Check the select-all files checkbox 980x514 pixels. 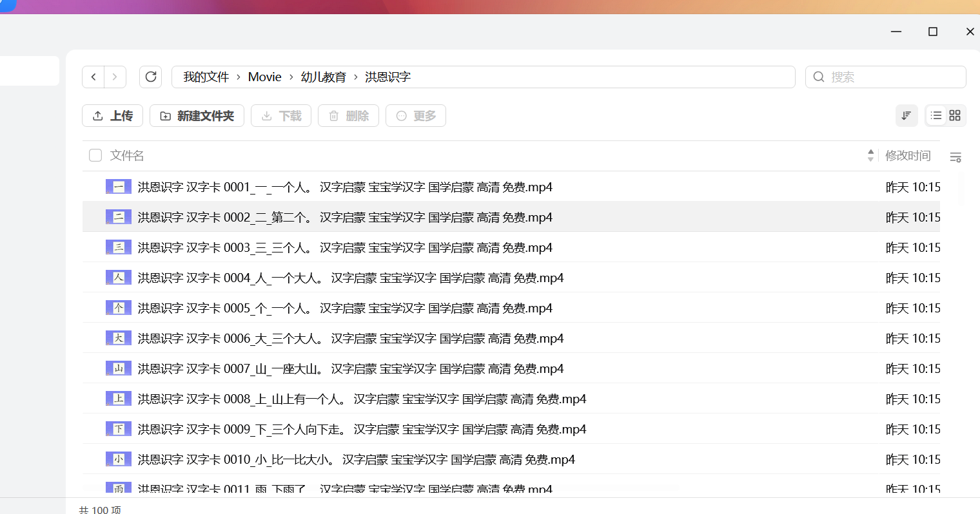pos(95,155)
